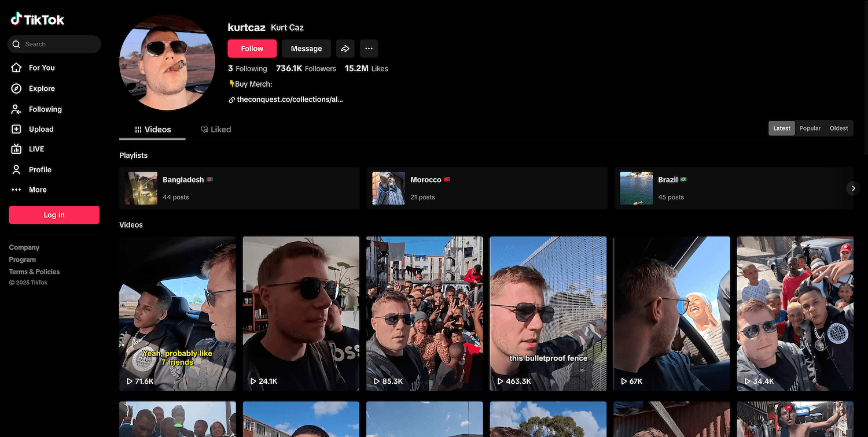Open the For You home feed

[x=41, y=68]
